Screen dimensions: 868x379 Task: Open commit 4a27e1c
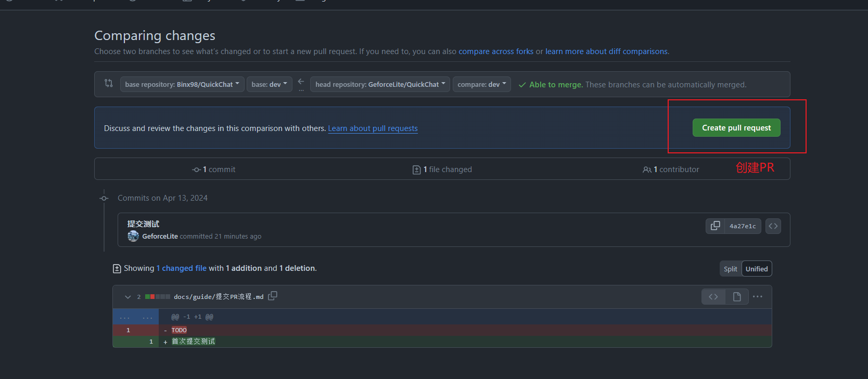[x=743, y=226]
